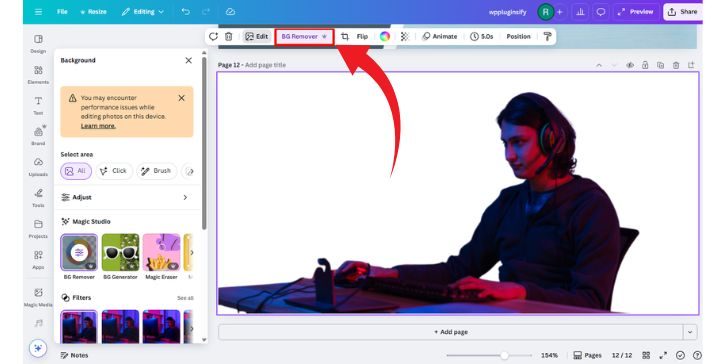Select the BG Generator thumbnail
726x364 pixels.
click(x=120, y=252)
